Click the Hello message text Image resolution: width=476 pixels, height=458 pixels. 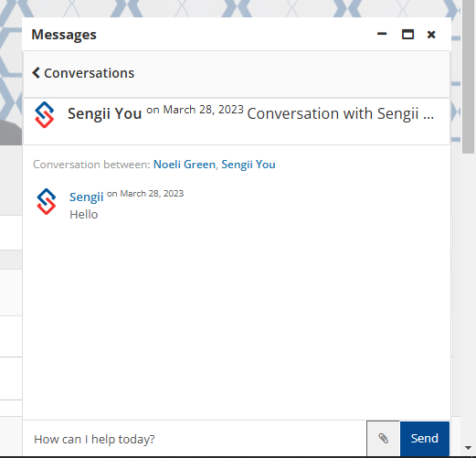[84, 215]
